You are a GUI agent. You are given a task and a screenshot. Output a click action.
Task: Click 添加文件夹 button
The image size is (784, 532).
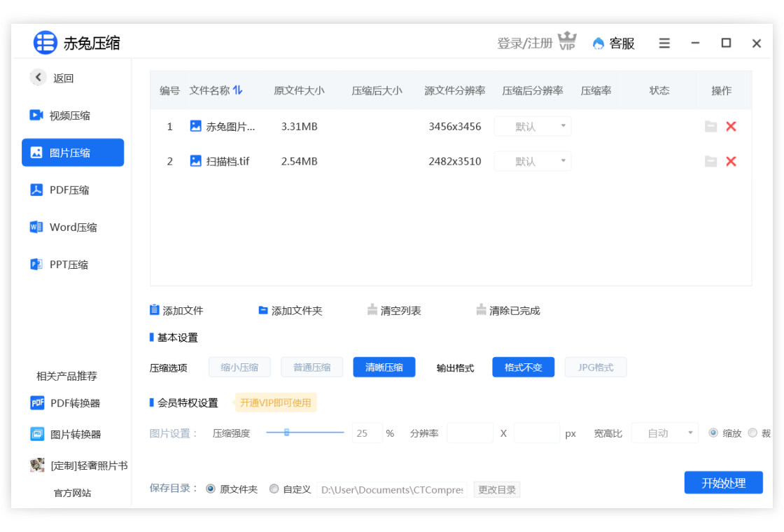(290, 311)
